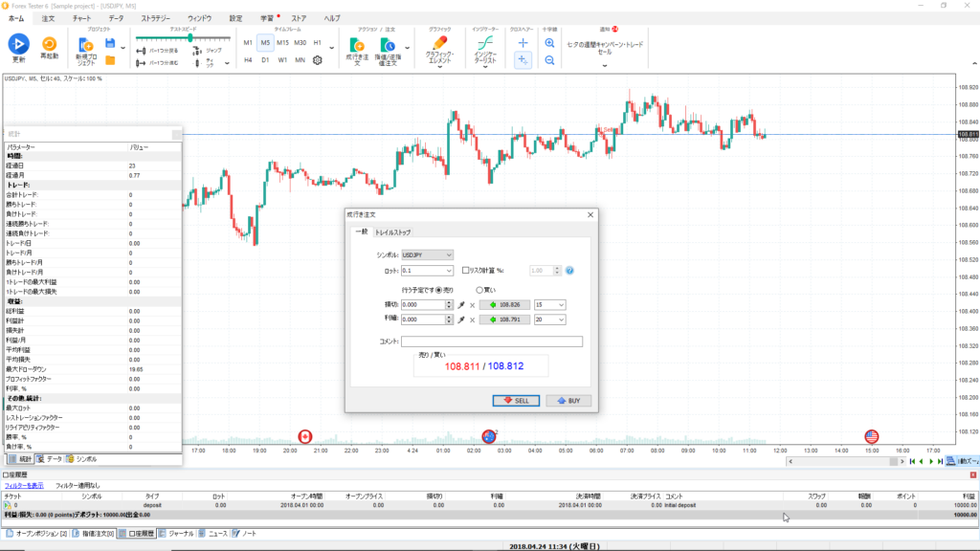Screen dimensions: 980x551
Task: Select the plain crosshair plus icon
Action: point(523,42)
